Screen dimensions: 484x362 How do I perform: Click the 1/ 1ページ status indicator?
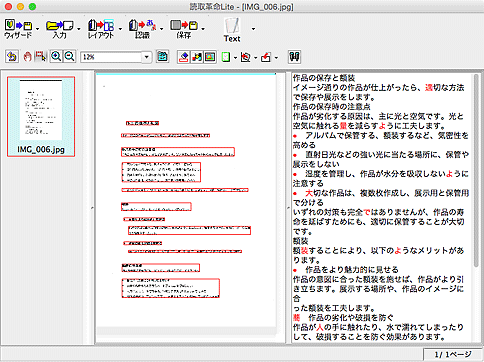[x=453, y=355]
